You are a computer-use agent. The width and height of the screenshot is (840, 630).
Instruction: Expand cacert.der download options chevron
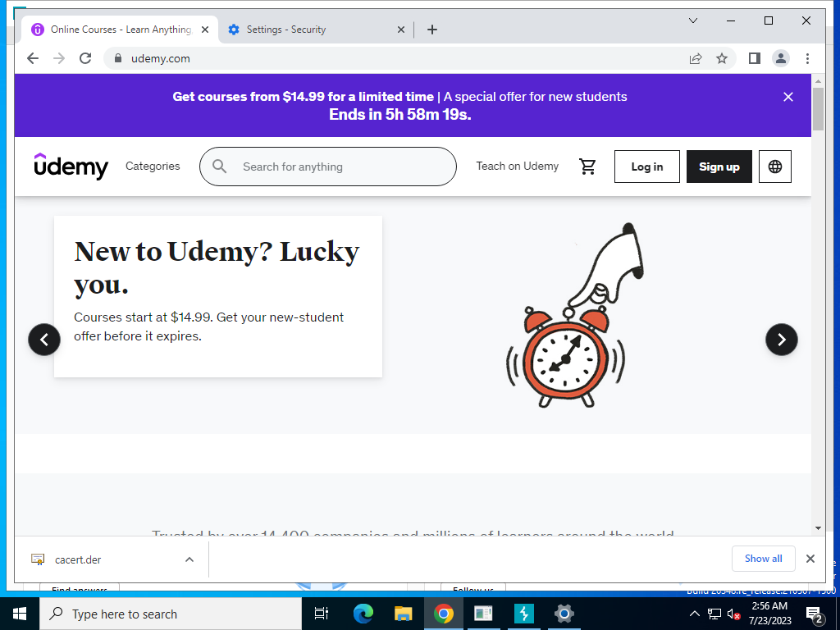coord(189,559)
